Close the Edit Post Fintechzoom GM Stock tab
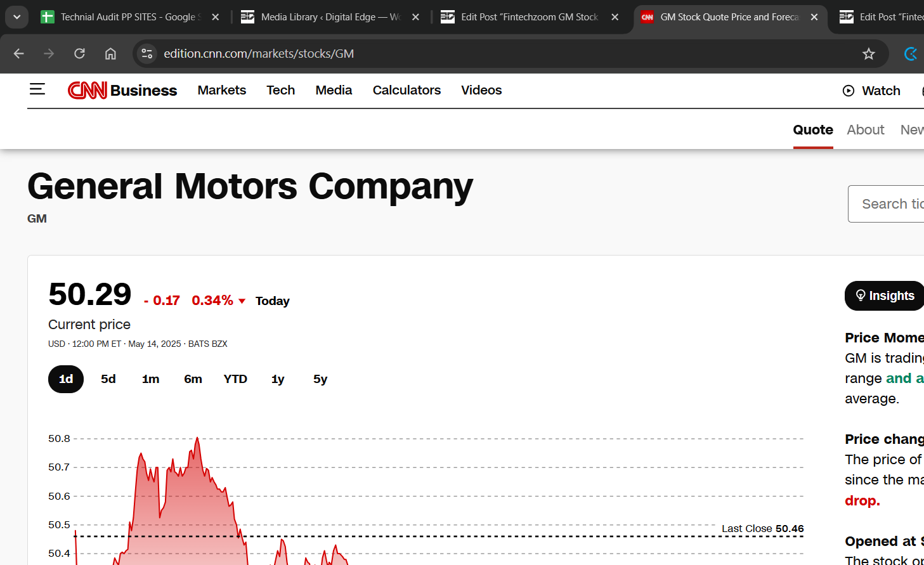924x565 pixels. pyautogui.click(x=615, y=17)
